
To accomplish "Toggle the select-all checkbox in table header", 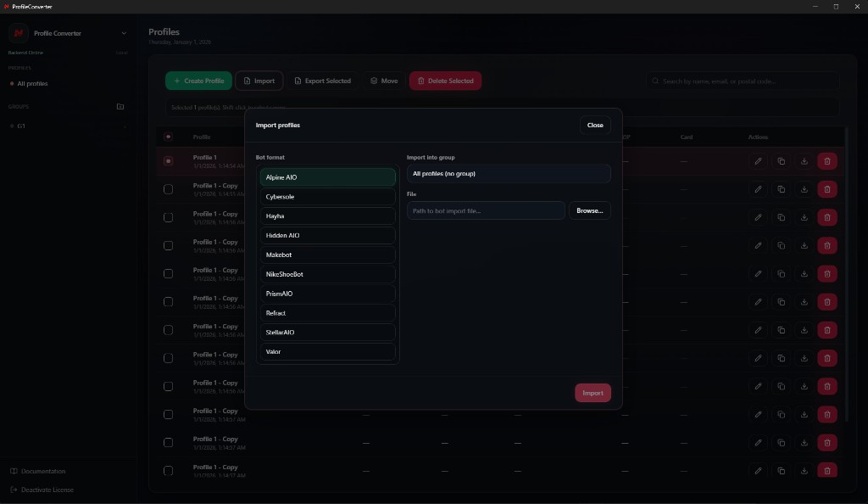I will point(169,137).
